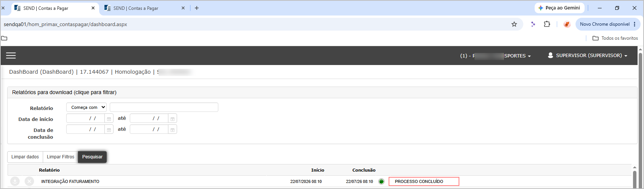Image resolution: width=644 pixels, height=189 pixels.
Task: Open the Chrome extensions puzzle icon
Action: (547, 24)
